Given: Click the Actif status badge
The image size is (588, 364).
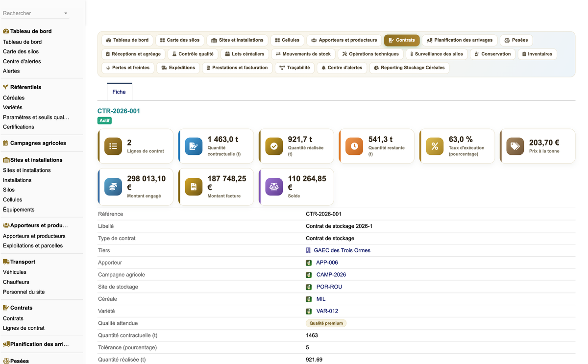Looking at the screenshot, I should pyautogui.click(x=105, y=121).
